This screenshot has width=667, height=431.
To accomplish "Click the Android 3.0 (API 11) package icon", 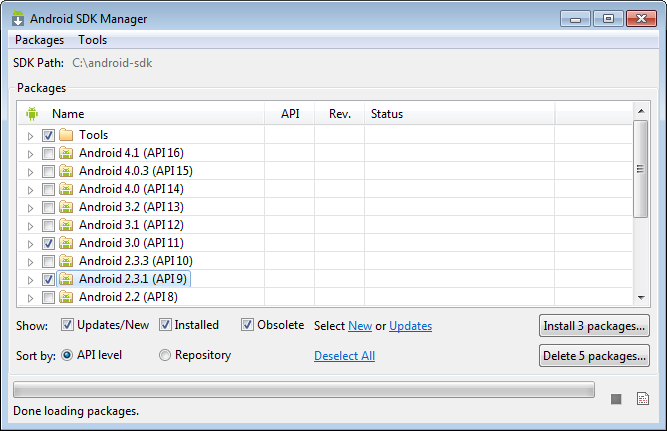I will click(x=66, y=243).
